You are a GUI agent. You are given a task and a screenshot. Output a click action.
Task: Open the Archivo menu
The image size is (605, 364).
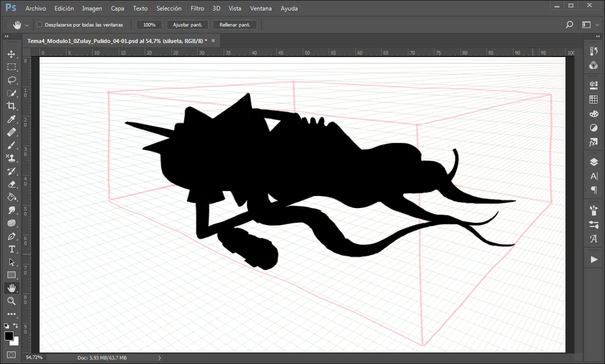click(x=36, y=8)
